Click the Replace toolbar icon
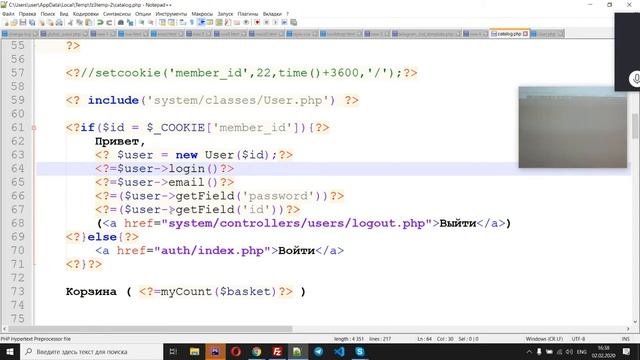640x360 pixels. (130, 22)
